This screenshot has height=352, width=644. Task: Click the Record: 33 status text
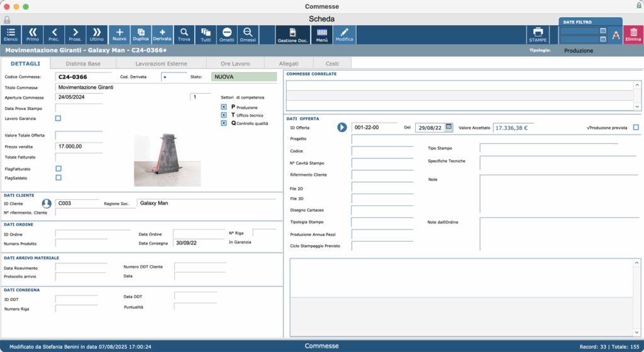[x=592, y=347]
